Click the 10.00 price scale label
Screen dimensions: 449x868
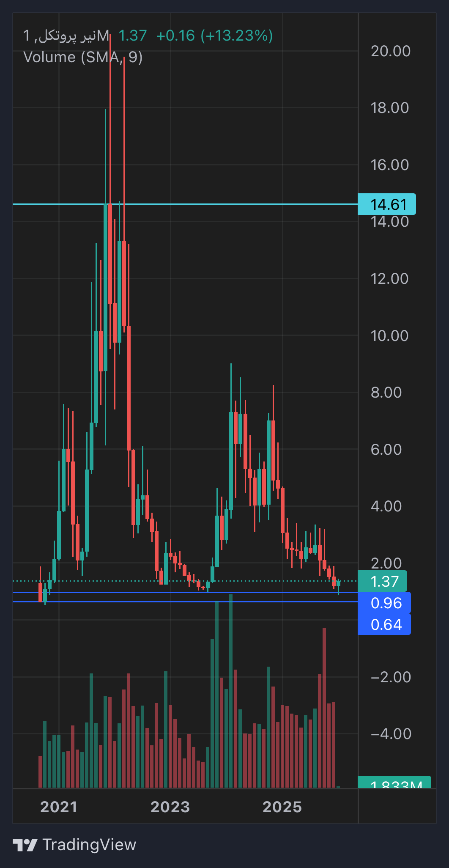[x=390, y=336]
